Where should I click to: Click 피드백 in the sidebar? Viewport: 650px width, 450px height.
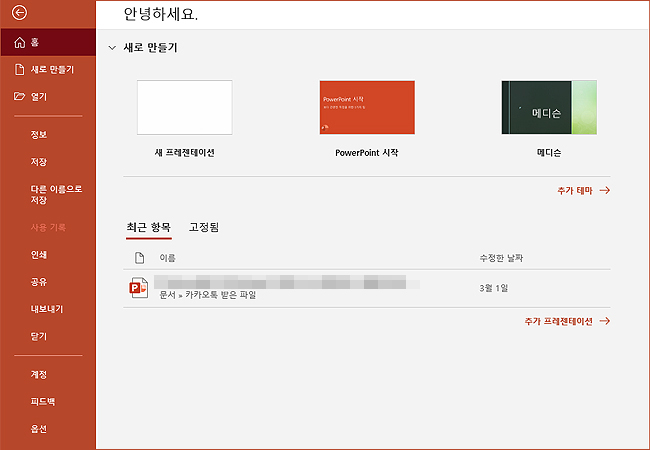42,402
